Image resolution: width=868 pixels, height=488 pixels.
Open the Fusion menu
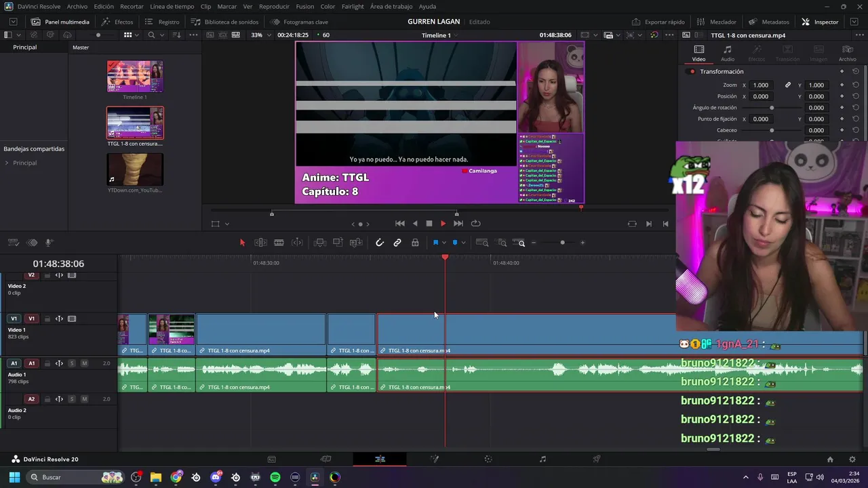click(x=305, y=6)
